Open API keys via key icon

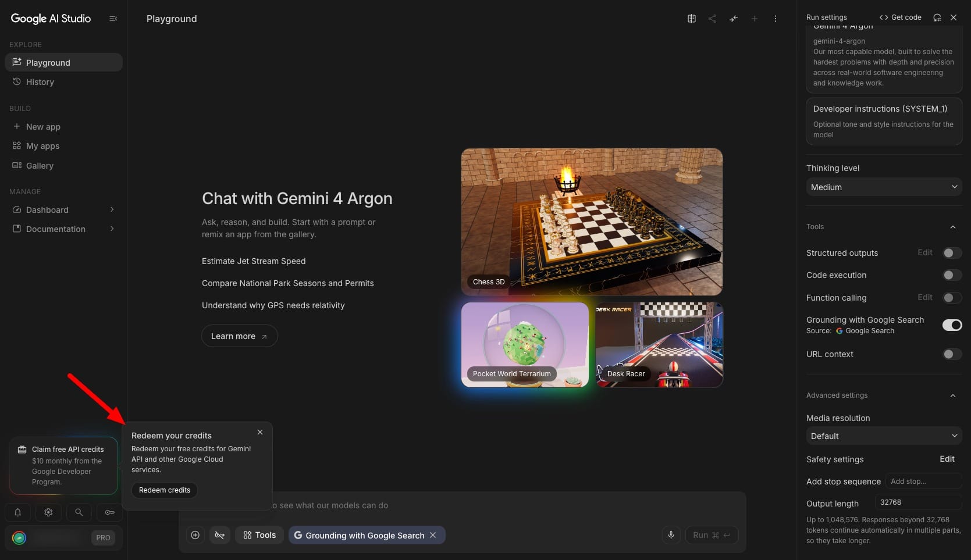109,512
